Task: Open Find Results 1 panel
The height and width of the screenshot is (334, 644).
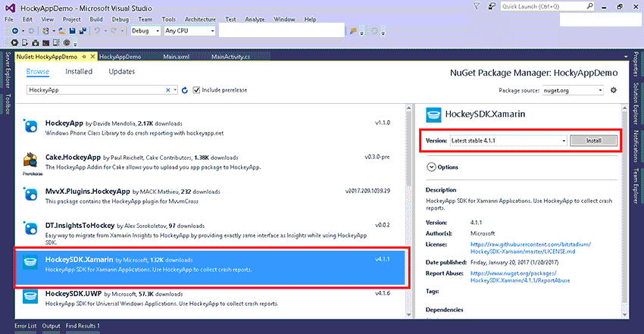Action: pyautogui.click(x=83, y=326)
